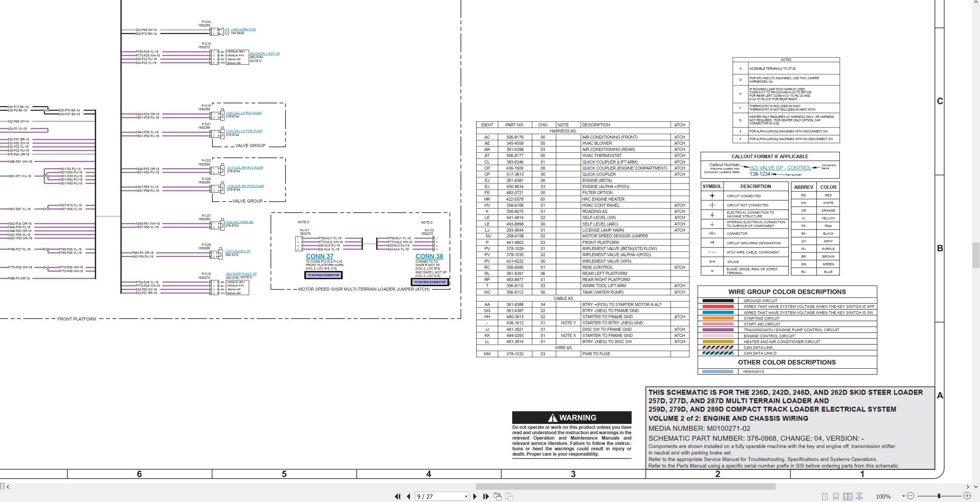Switch to single page view
980x502 pixels.
[825, 496]
